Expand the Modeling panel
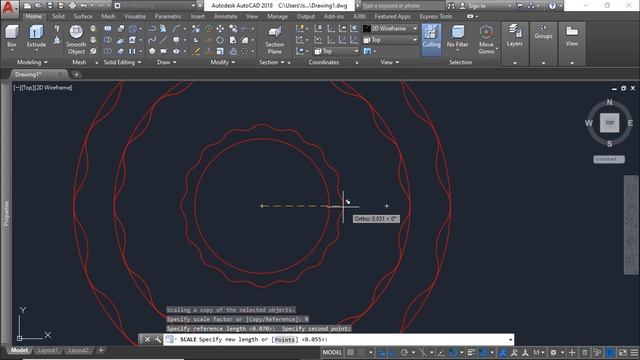Screen dimensions: 640x360 click(32, 62)
